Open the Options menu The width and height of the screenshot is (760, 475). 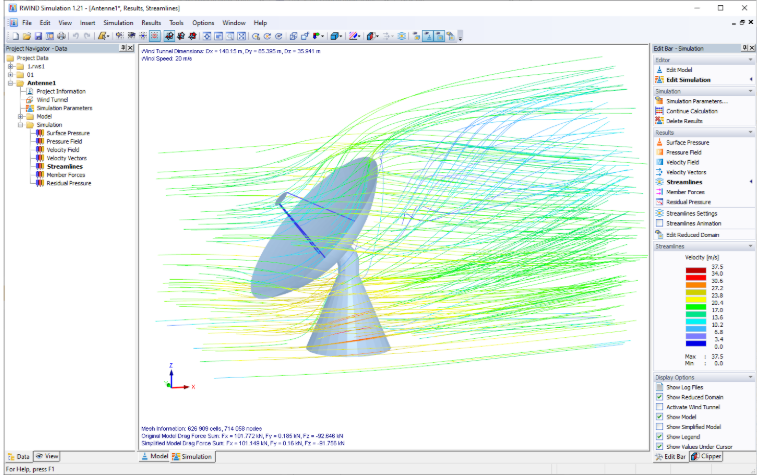coord(203,23)
